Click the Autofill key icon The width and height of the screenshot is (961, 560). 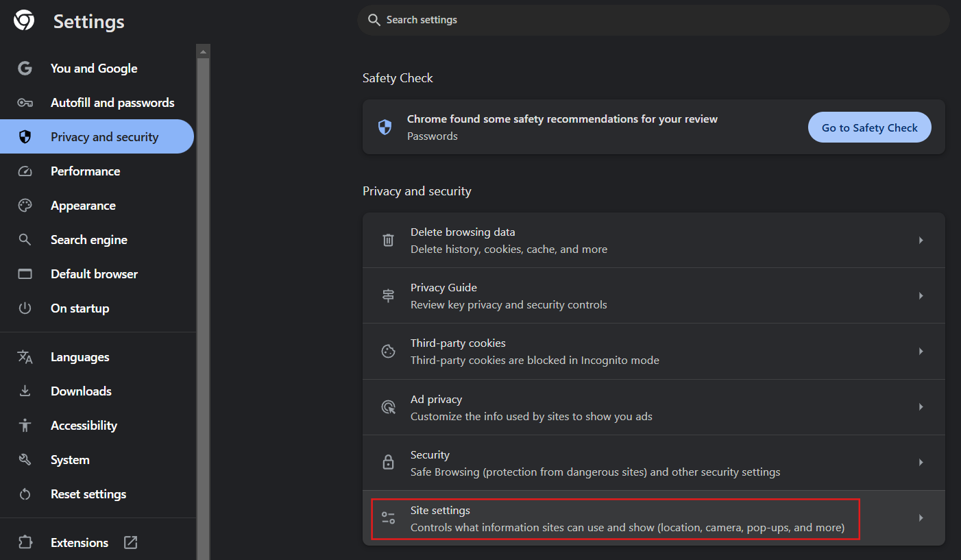point(25,103)
